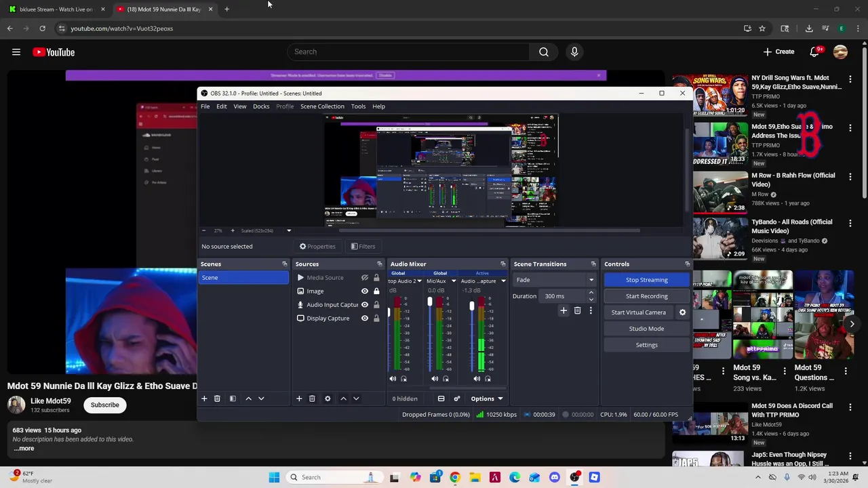Hide the Image source via eye icon
Screen dimensions: 868x488
(365, 291)
